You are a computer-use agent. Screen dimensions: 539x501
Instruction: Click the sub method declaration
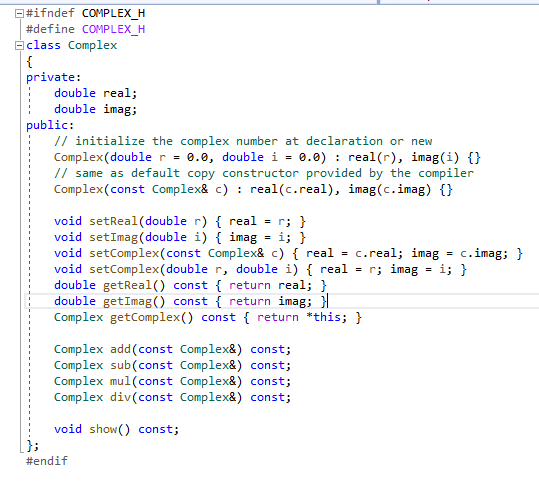coord(173,365)
